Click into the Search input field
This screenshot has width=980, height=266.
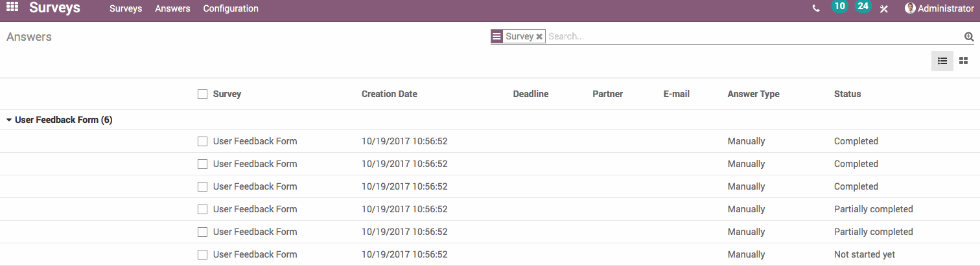pos(752,37)
